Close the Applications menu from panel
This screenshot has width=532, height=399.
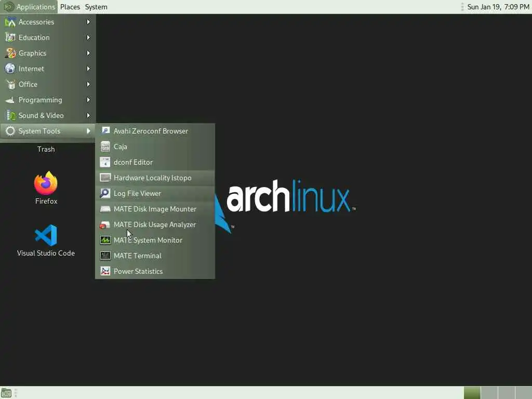[29, 7]
